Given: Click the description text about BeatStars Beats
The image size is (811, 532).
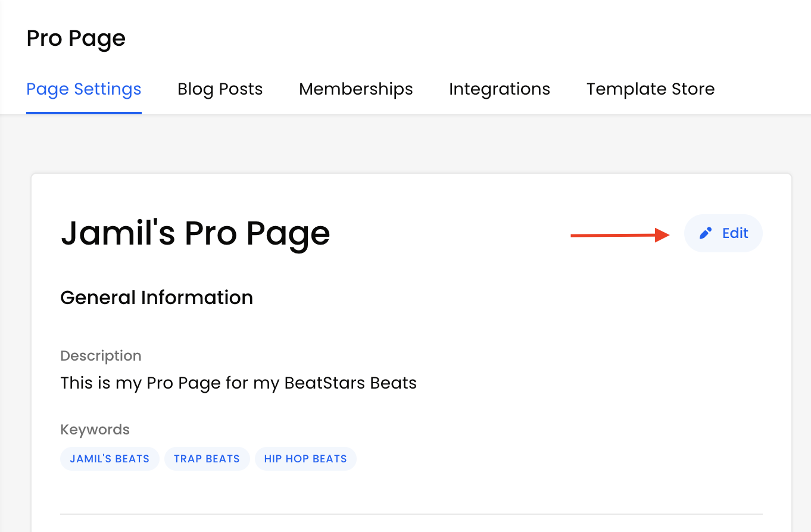Looking at the screenshot, I should [x=238, y=383].
